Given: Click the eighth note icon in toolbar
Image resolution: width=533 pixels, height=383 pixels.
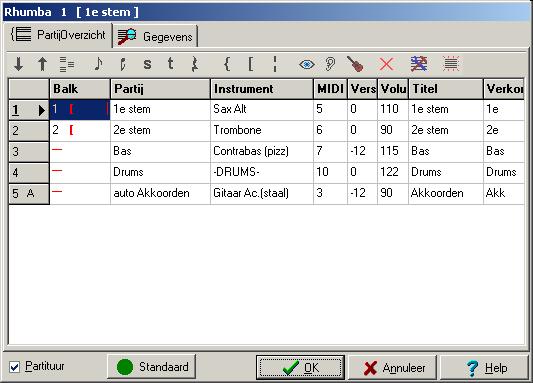Looking at the screenshot, I should coord(98,64).
